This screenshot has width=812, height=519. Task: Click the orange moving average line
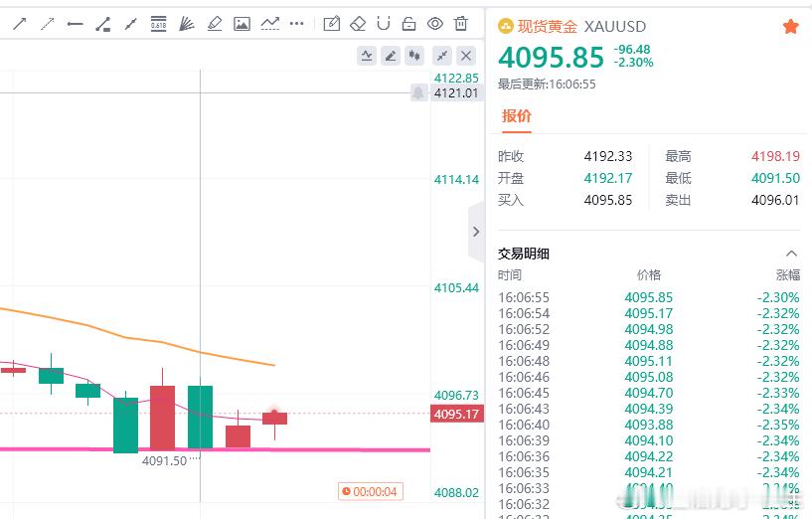click(x=137, y=340)
